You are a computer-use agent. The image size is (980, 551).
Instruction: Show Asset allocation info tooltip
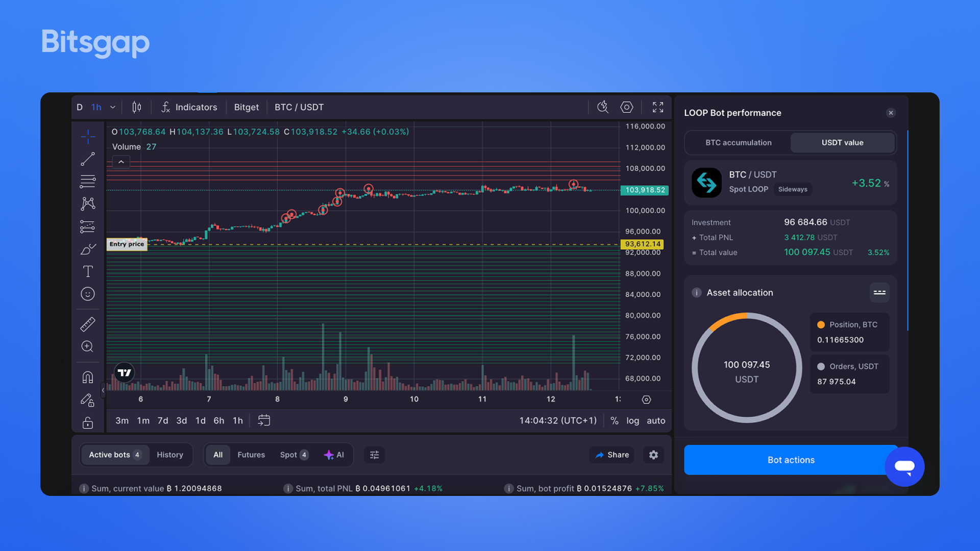(696, 292)
